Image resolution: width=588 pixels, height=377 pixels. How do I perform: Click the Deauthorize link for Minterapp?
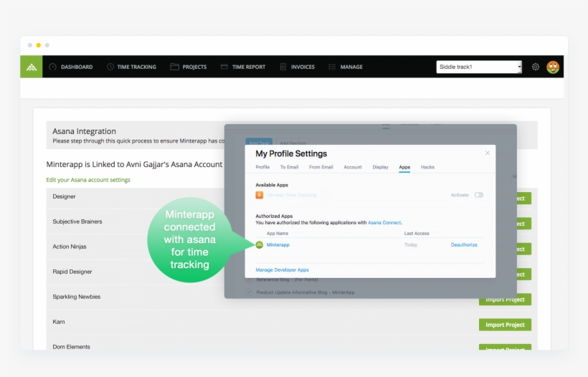pos(464,245)
